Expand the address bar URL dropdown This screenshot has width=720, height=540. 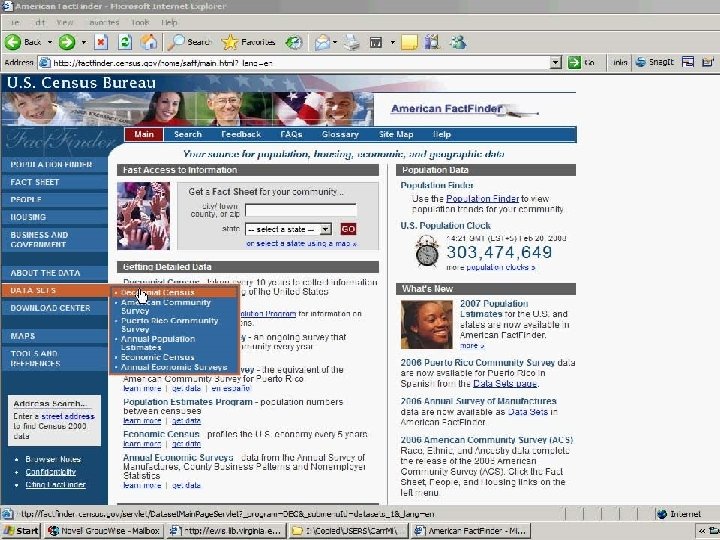556,62
